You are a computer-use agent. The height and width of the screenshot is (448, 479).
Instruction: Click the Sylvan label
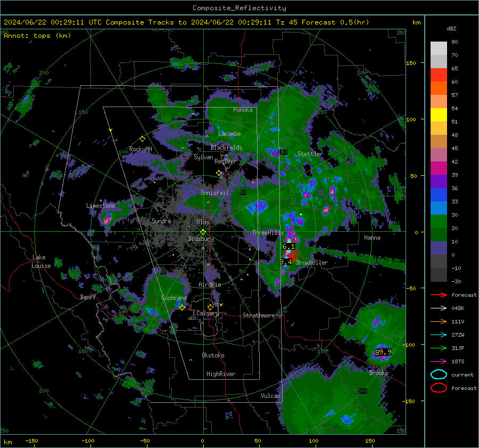tap(203, 158)
